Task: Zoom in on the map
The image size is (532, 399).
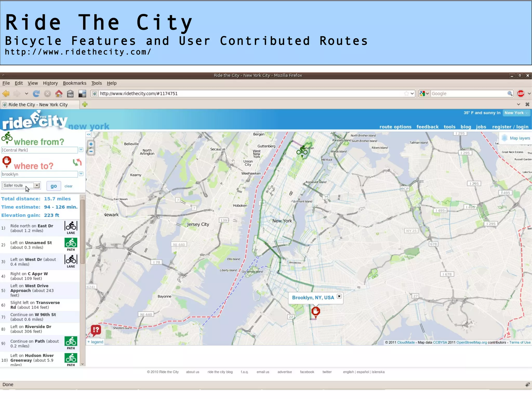Action: click(x=91, y=144)
